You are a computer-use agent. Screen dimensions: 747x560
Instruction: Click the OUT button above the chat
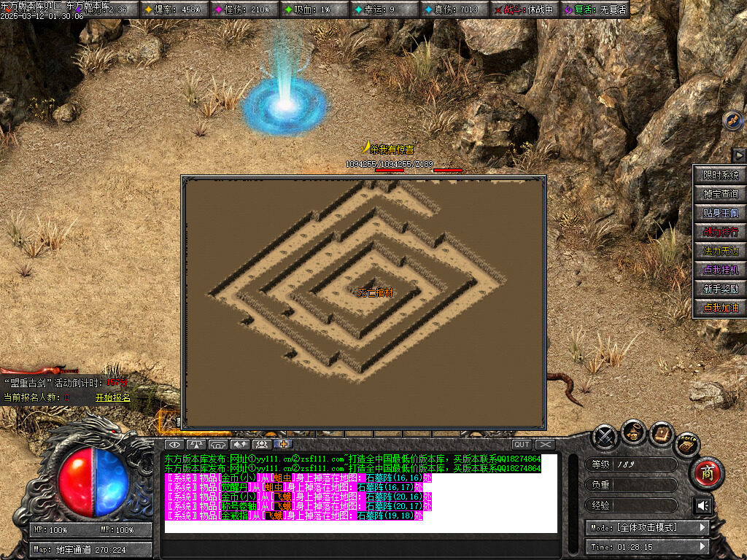522,444
